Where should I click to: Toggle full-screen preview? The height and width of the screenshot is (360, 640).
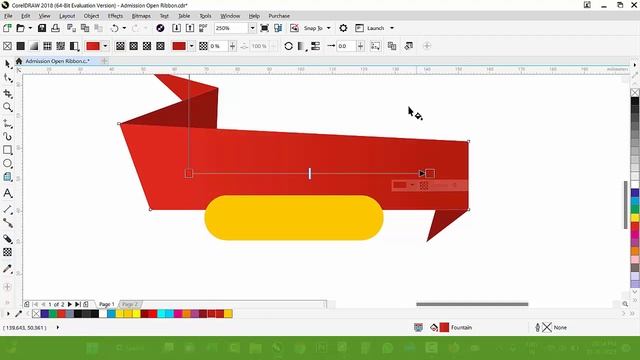pos(264,28)
